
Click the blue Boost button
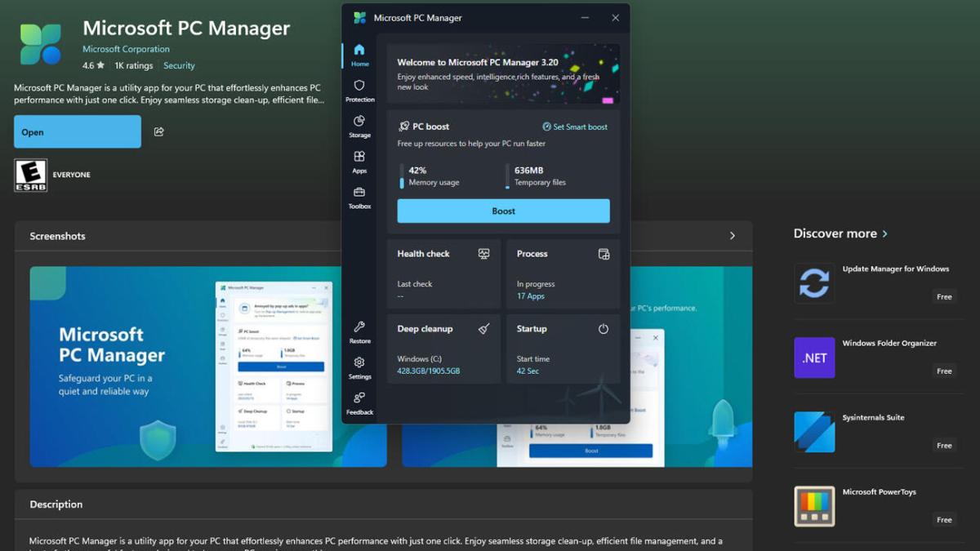[x=503, y=211]
